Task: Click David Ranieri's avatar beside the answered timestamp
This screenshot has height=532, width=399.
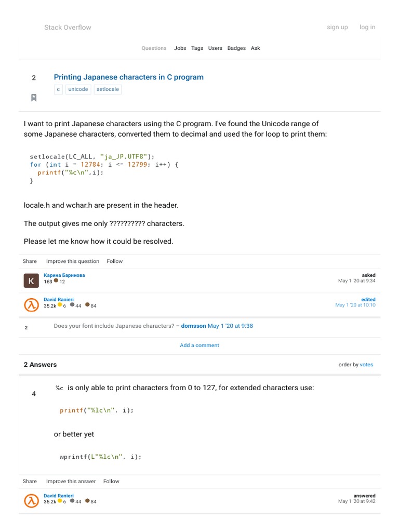Action: 31,501
